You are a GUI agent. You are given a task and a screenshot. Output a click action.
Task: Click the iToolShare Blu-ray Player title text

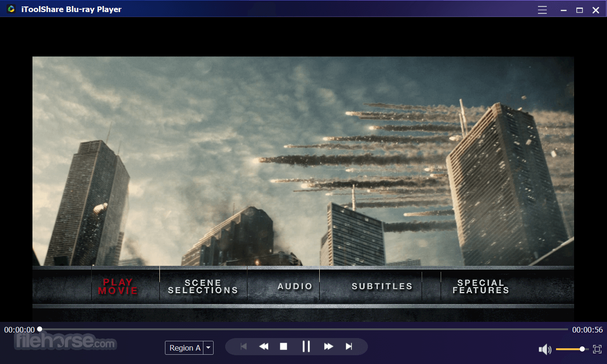[71, 9]
